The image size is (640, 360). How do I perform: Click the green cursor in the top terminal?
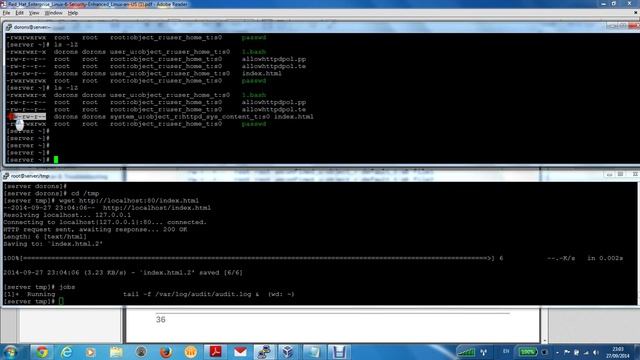(56, 160)
